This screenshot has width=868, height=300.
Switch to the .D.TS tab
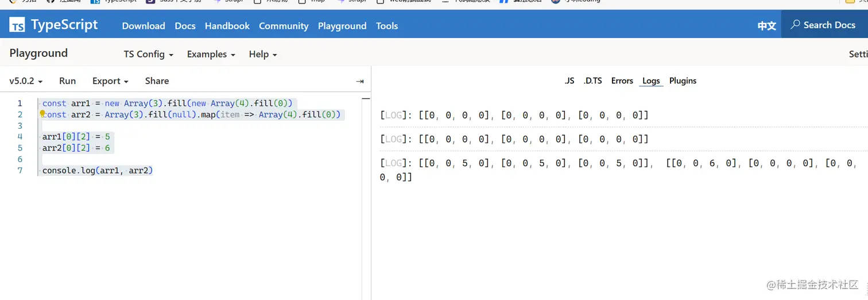[592, 81]
